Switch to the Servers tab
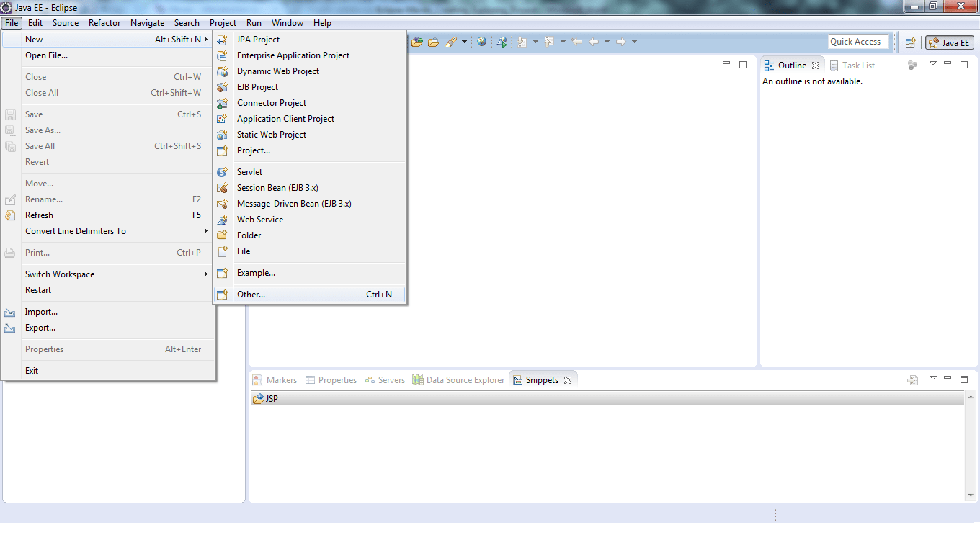980x553 pixels. tap(391, 379)
